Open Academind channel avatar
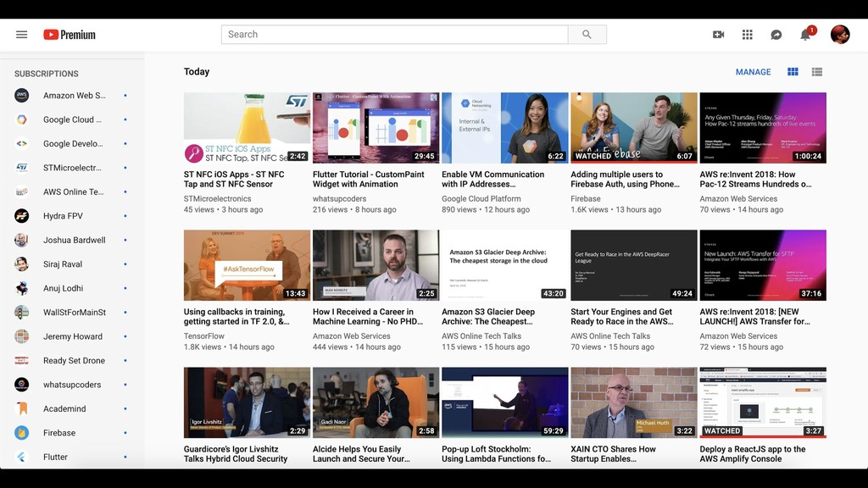Image resolution: width=868 pixels, height=488 pixels. click(x=21, y=408)
